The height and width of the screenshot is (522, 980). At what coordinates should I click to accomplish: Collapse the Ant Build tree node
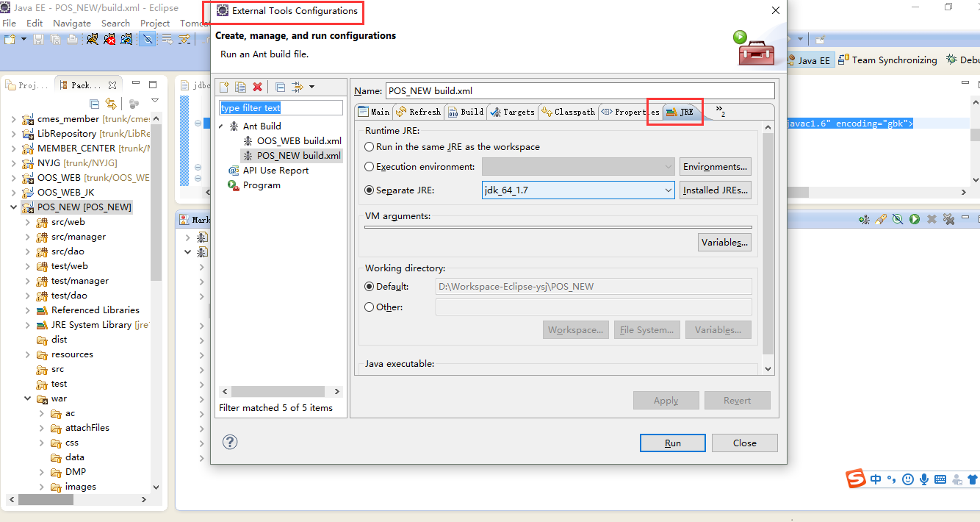coord(221,126)
